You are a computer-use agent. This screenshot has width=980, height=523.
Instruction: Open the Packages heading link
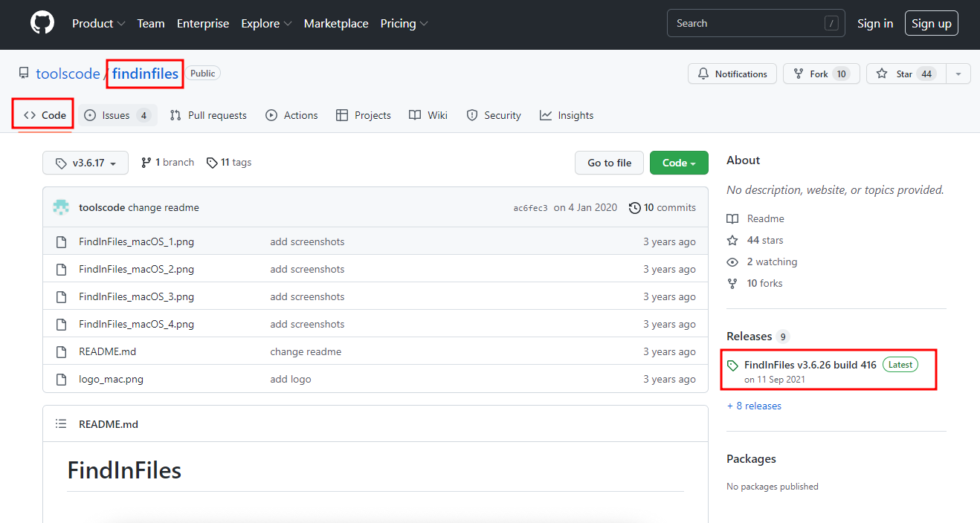coord(751,459)
